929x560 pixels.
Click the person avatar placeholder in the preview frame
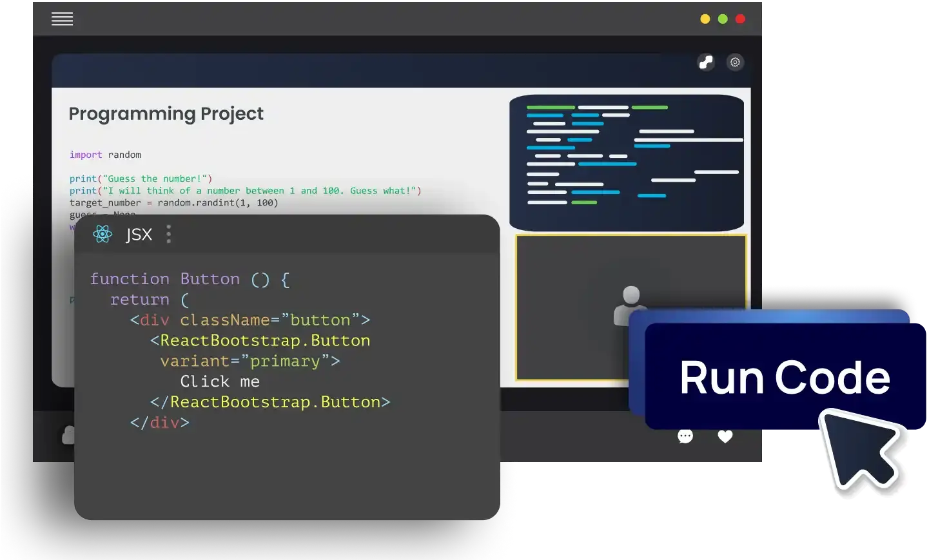(630, 306)
